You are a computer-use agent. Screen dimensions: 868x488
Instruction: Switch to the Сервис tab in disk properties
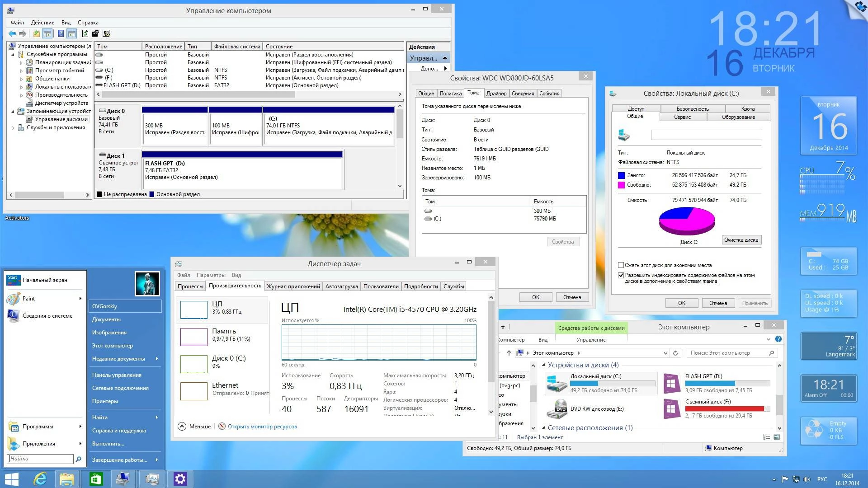coord(682,117)
